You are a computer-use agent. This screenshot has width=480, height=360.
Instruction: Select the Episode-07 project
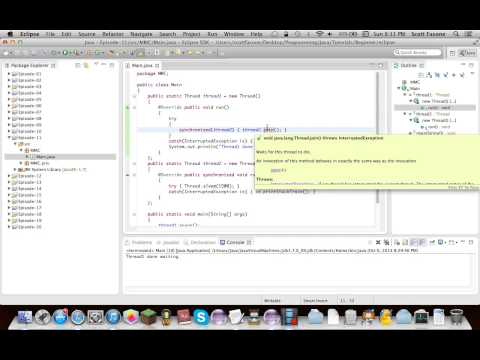[x=27, y=112]
